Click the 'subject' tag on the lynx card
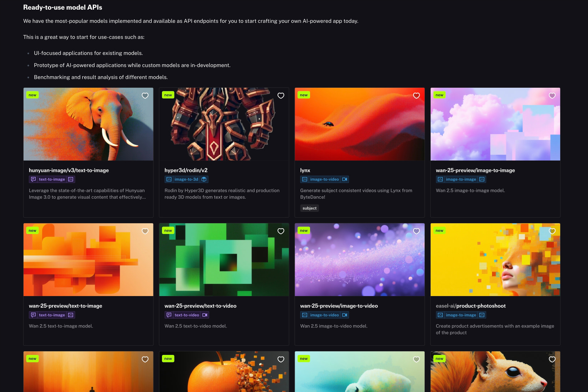 point(309,208)
